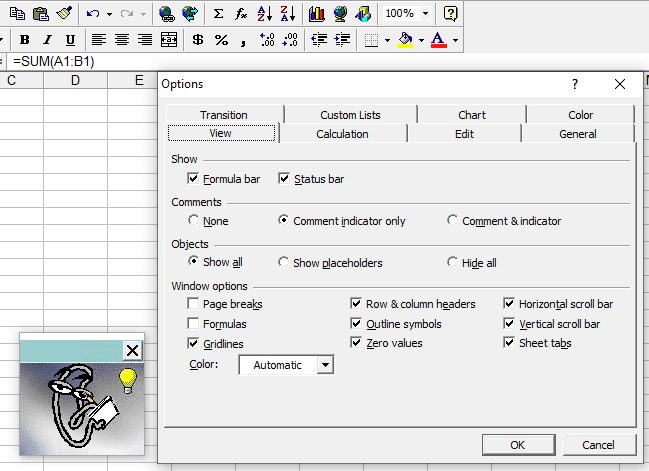Open the Borders dropdown arrow

[389, 40]
